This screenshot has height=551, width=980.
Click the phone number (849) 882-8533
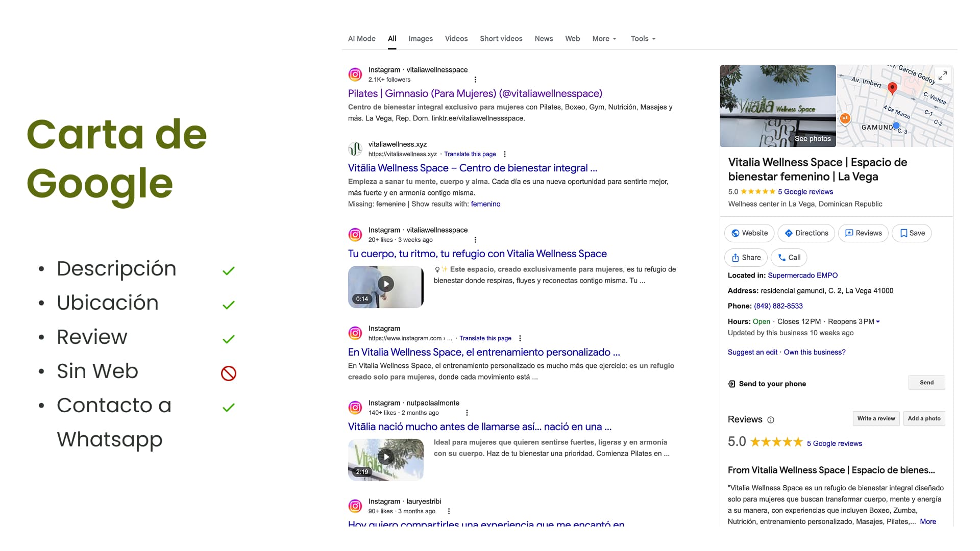click(x=778, y=306)
